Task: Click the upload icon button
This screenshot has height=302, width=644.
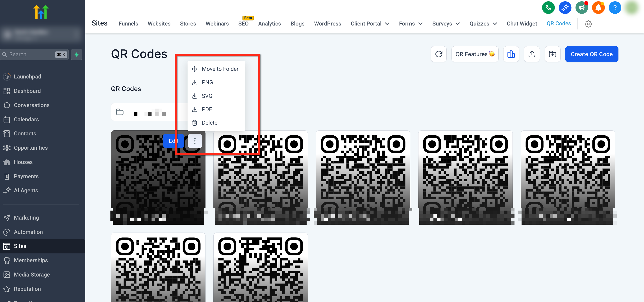Action: 532,54
